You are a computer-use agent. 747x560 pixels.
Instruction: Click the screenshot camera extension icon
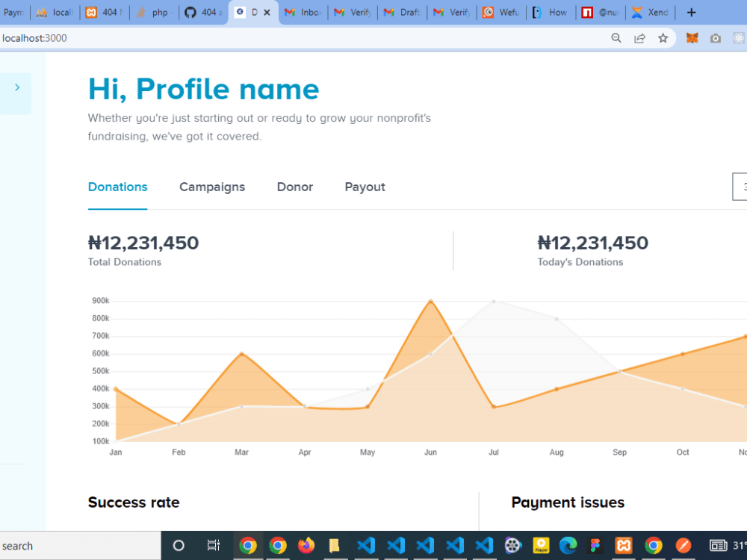tap(715, 37)
